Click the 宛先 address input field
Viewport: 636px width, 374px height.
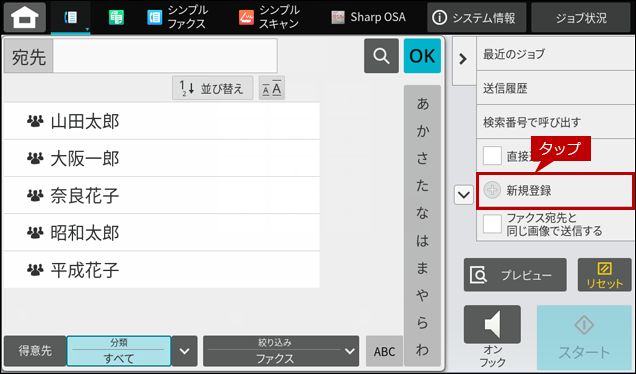[165, 56]
